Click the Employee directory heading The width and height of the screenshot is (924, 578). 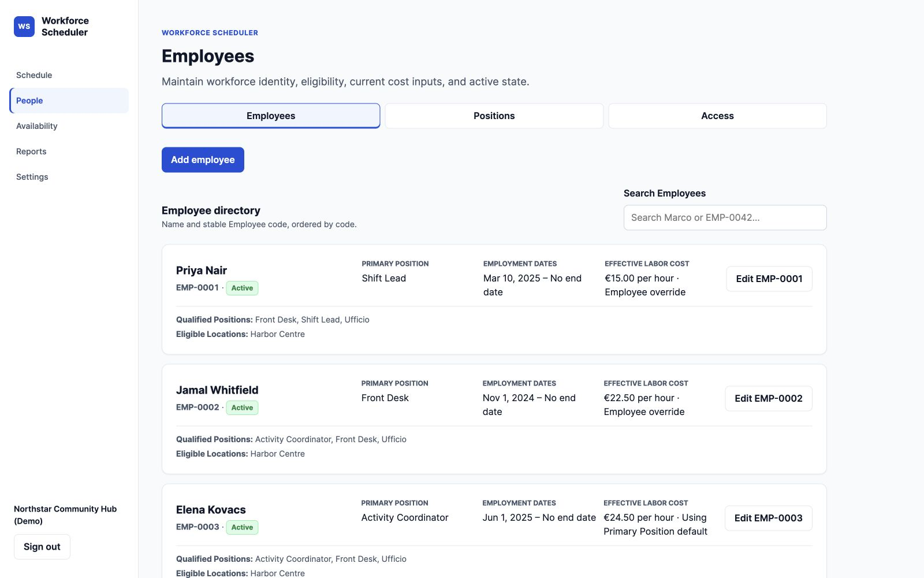click(x=211, y=210)
